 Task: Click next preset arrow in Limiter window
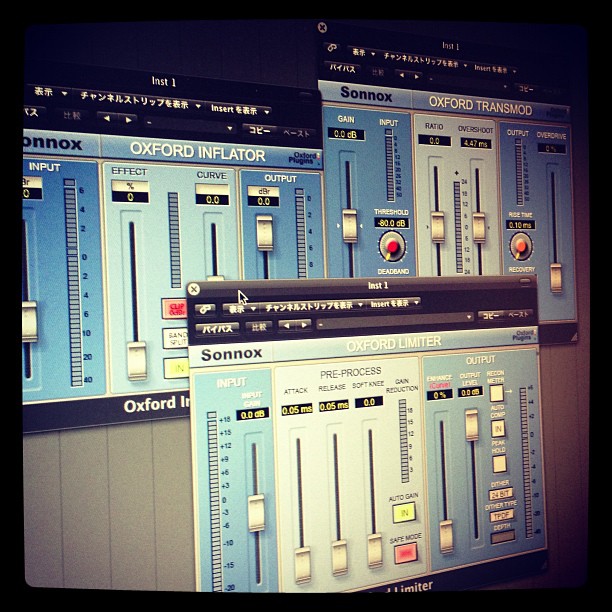coord(304,324)
